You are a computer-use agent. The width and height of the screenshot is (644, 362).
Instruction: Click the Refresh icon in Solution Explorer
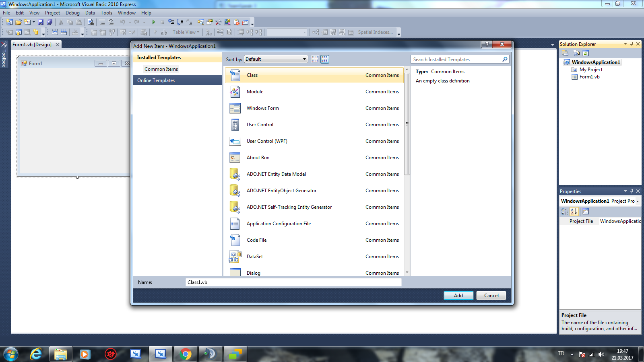click(x=586, y=53)
